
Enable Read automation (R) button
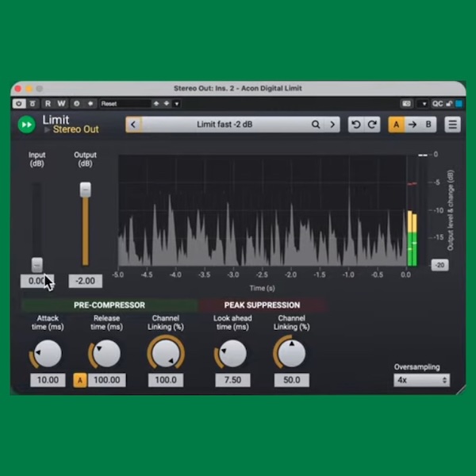point(48,104)
